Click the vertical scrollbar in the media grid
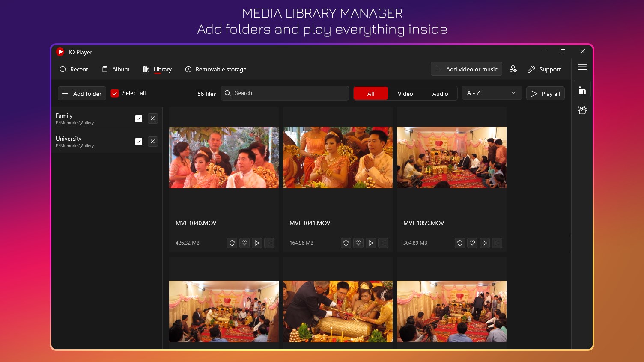The image size is (644, 362). click(569, 244)
